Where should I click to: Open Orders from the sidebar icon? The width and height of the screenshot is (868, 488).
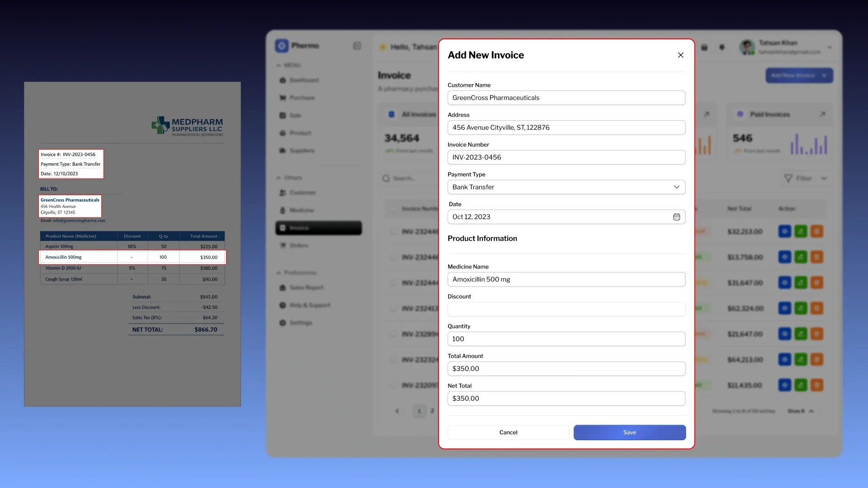pos(282,245)
